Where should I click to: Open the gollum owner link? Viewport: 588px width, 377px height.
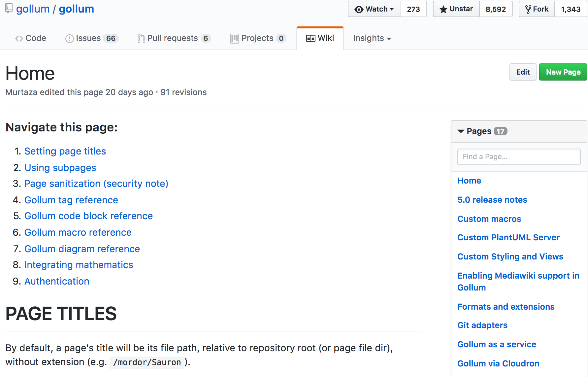point(33,9)
